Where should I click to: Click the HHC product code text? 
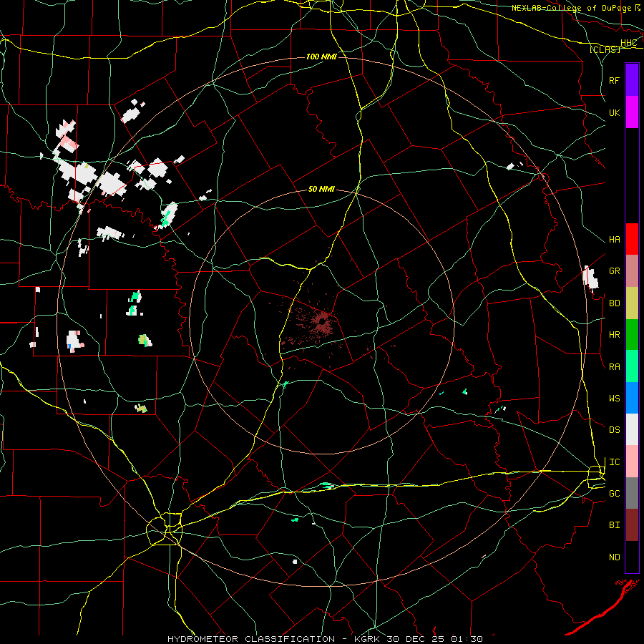click(628, 43)
